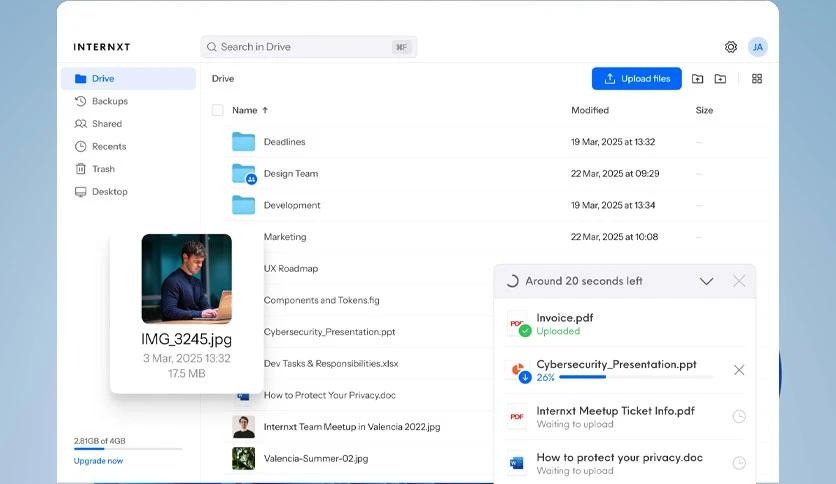The image size is (836, 484).
Task: Click the Development folder icon
Action: pyautogui.click(x=244, y=205)
